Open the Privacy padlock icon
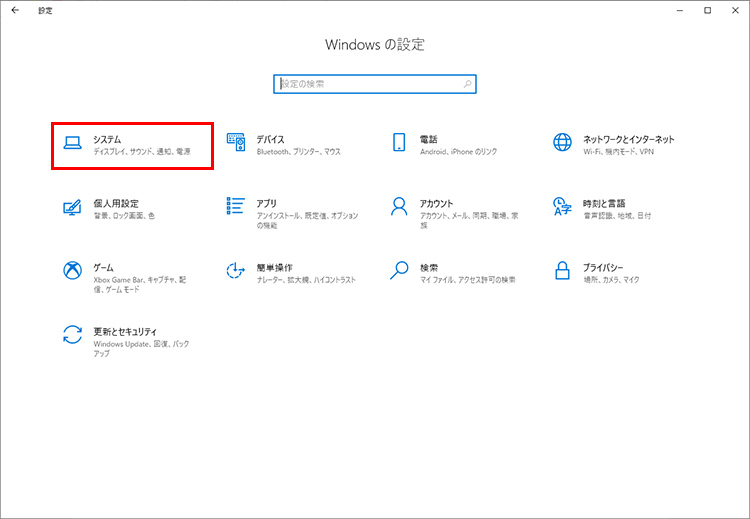 (x=562, y=271)
